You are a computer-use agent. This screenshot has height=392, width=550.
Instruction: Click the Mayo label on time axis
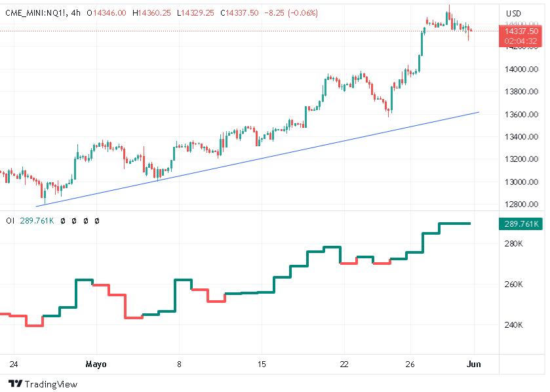(96, 364)
